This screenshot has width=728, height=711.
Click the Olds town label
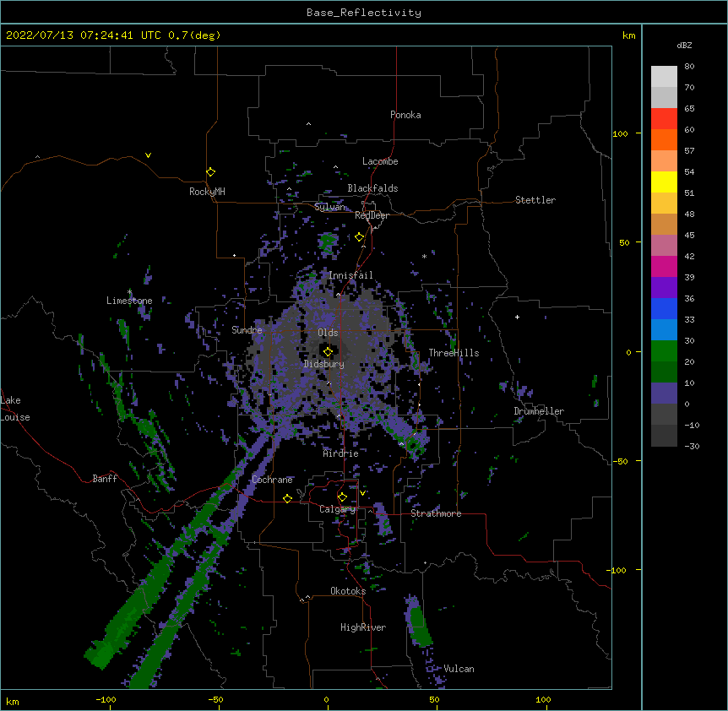pyautogui.click(x=328, y=333)
